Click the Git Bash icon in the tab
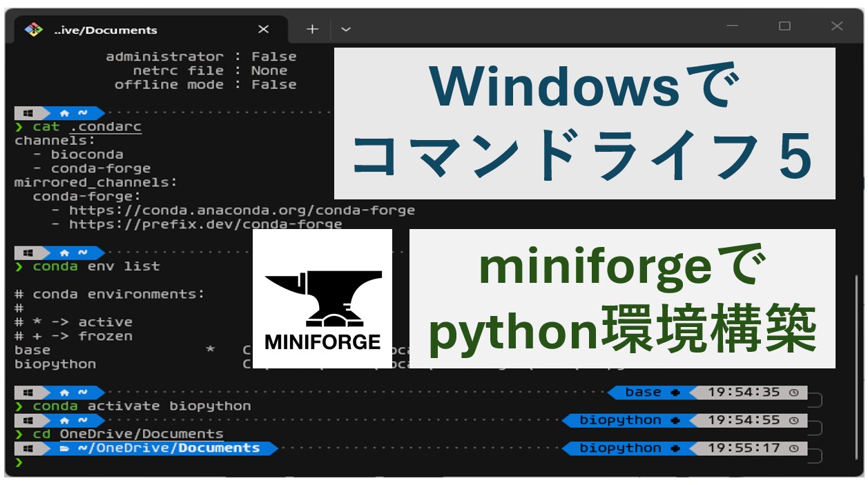Image resolution: width=868 pixels, height=485 pixels. [33, 30]
